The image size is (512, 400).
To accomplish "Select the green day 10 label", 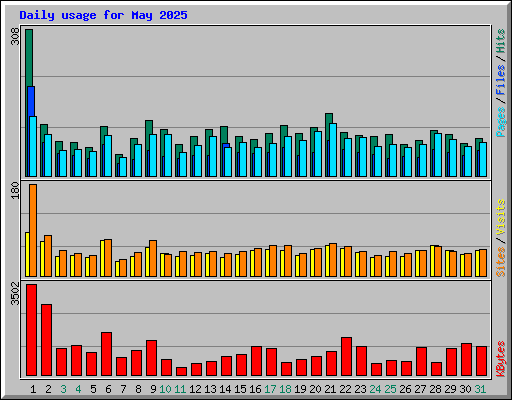I will 165,389.
